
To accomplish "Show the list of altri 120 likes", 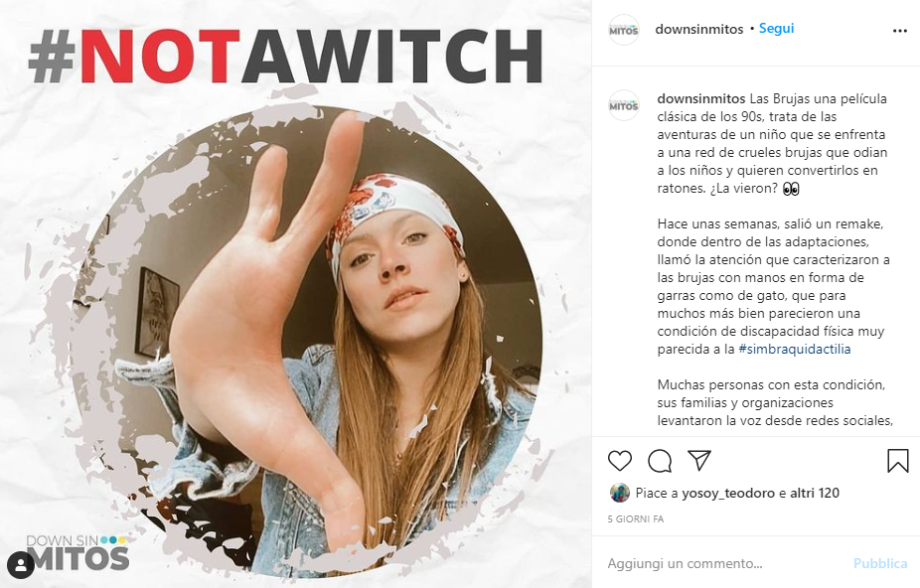I will tap(815, 493).
